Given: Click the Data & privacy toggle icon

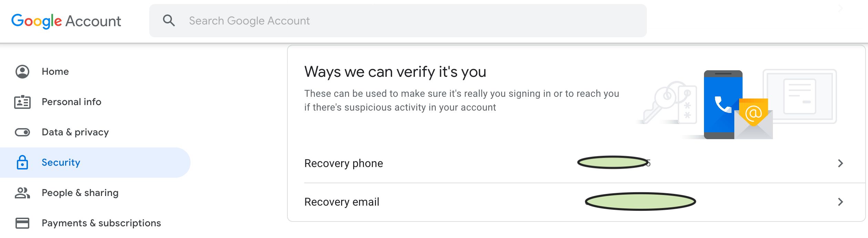Looking at the screenshot, I should coord(22,132).
